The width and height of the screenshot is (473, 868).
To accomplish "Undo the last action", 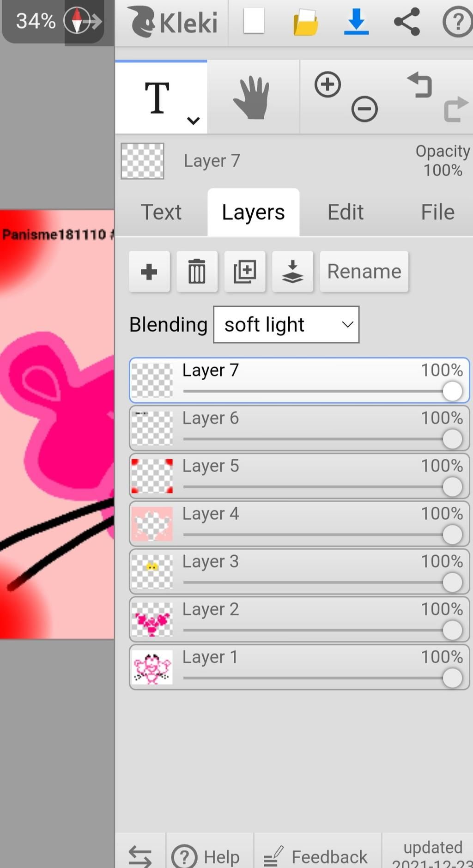I will click(419, 85).
